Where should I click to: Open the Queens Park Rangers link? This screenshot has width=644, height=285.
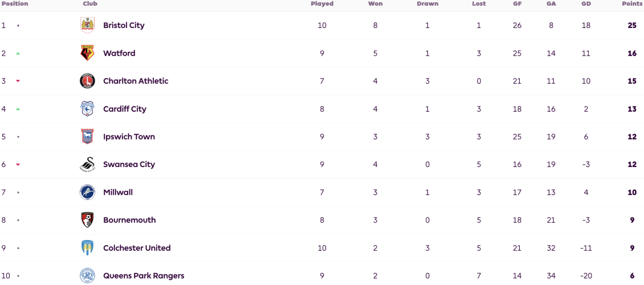tap(144, 275)
